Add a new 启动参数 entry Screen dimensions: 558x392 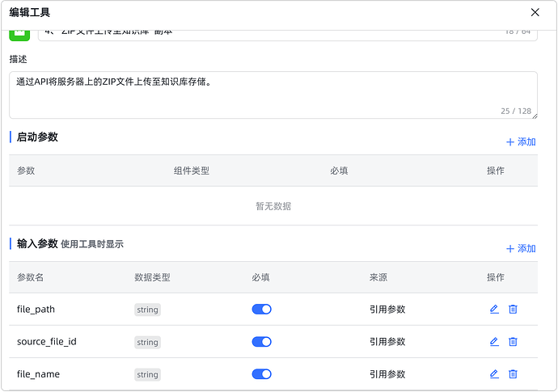tap(521, 142)
